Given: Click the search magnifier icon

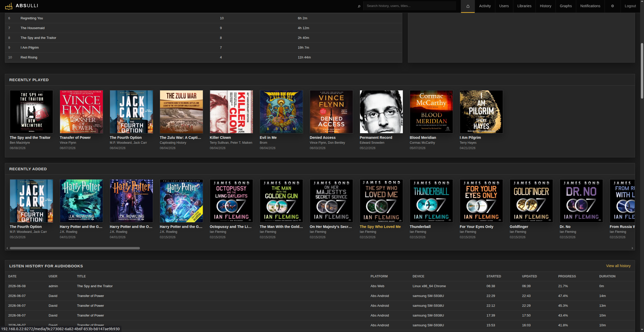Looking at the screenshot, I should coord(359,6).
